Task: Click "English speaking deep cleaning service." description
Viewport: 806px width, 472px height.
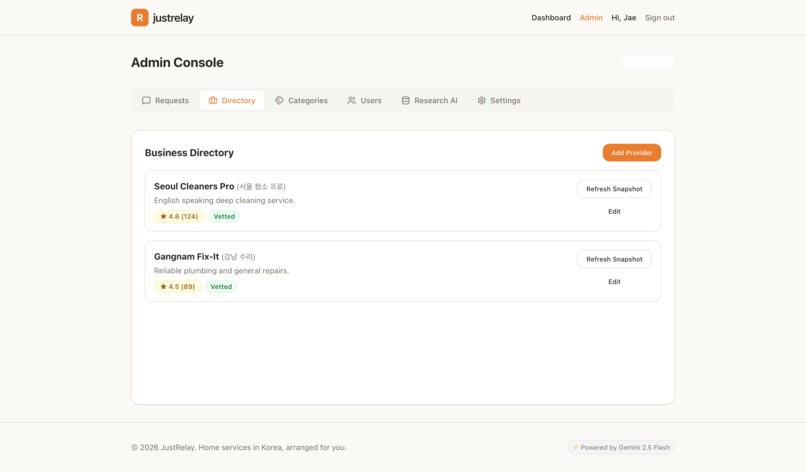Action: [225, 201]
